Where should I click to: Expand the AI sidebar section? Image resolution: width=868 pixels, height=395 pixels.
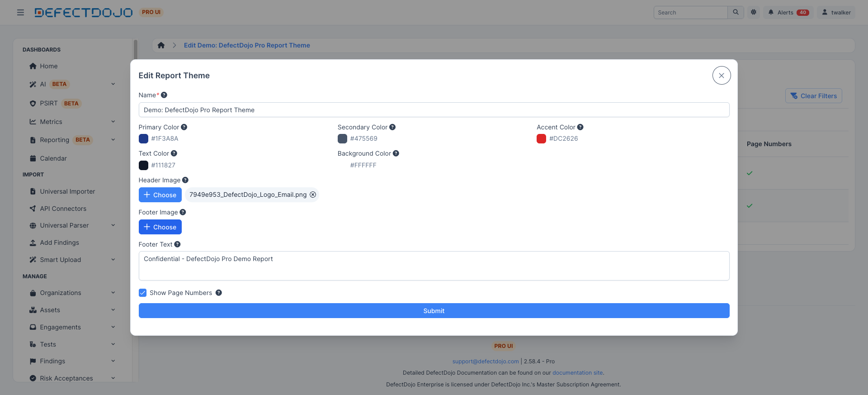click(113, 84)
